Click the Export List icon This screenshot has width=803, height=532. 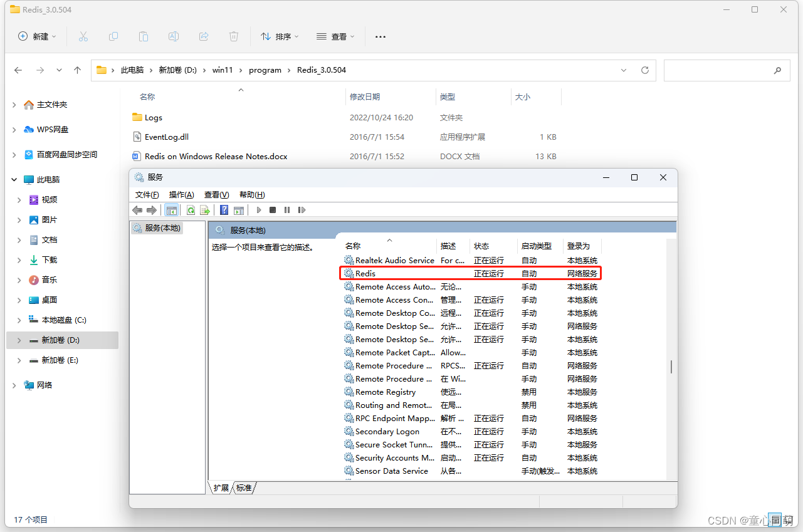pos(205,210)
